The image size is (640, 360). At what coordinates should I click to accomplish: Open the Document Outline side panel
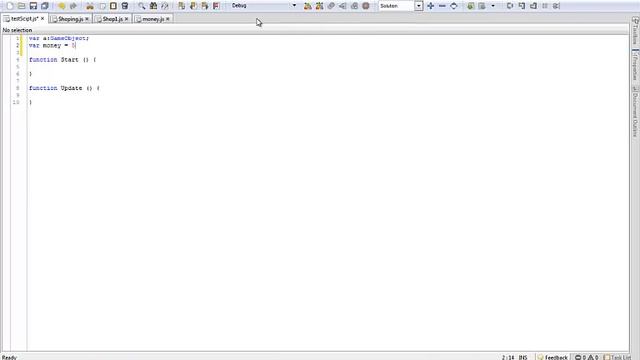[635, 111]
